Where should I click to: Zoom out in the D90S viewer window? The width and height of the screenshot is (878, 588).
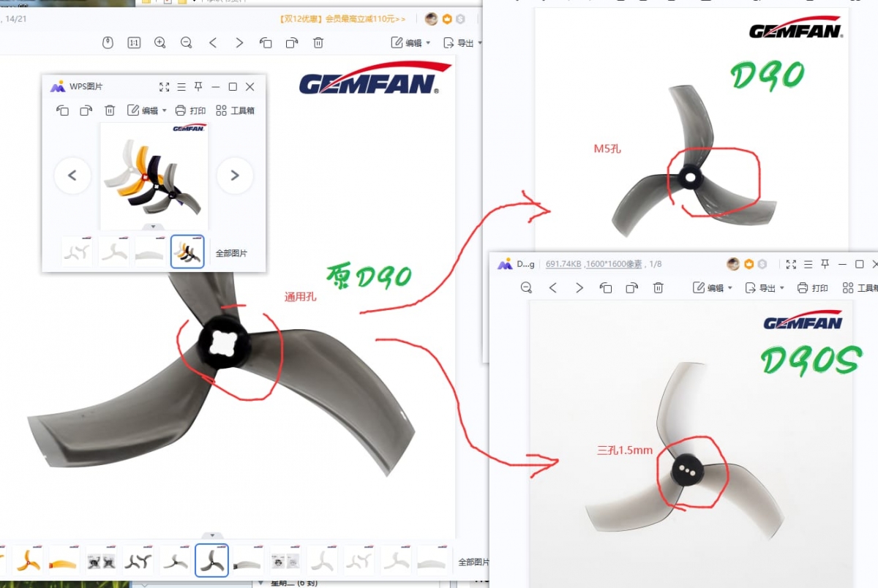526,288
